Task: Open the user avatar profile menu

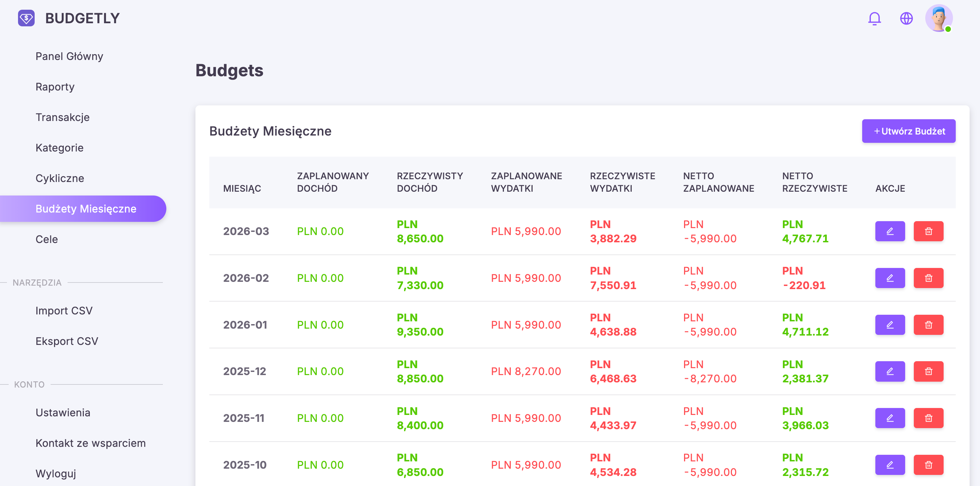Action: point(938,18)
